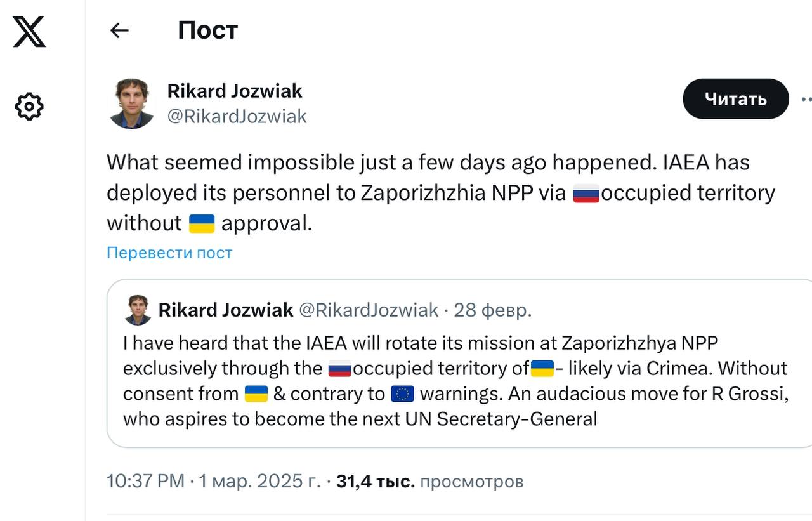The height and width of the screenshot is (521, 812).
Task: Click @RikardJozwiak handle in quoted post
Action: coord(369,310)
